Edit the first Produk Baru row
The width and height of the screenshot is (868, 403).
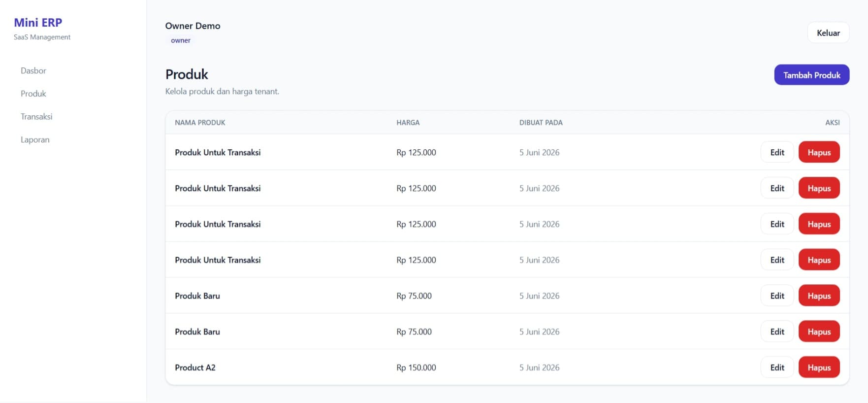tap(777, 296)
